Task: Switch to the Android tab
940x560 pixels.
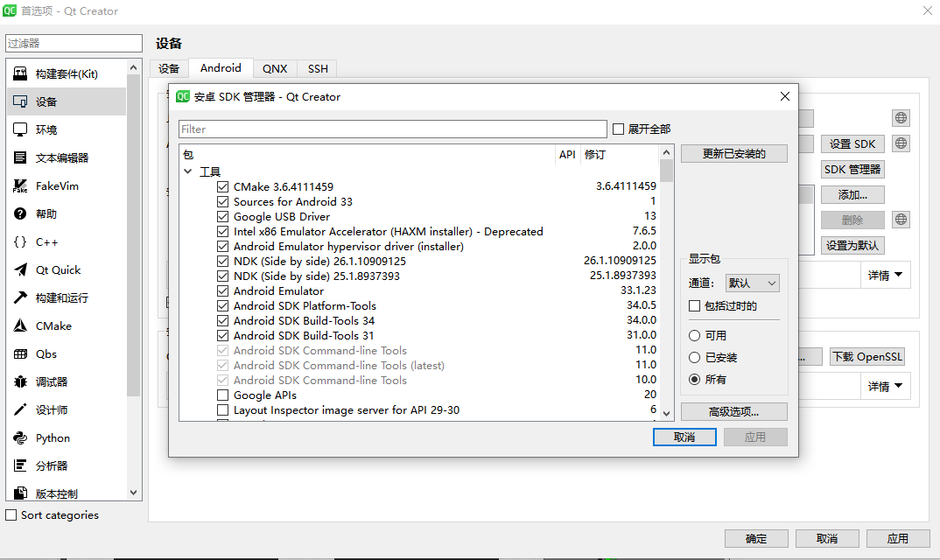Action: pos(221,67)
